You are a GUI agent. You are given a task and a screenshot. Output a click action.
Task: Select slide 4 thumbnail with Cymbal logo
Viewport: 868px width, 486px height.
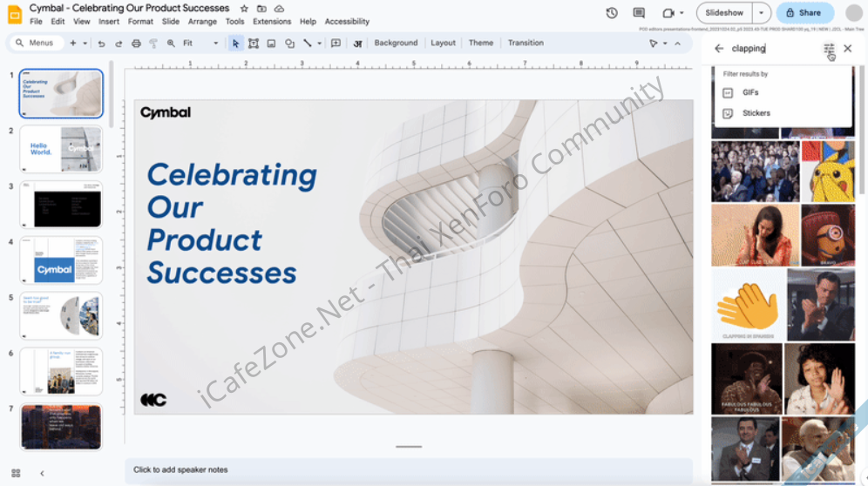(x=61, y=260)
